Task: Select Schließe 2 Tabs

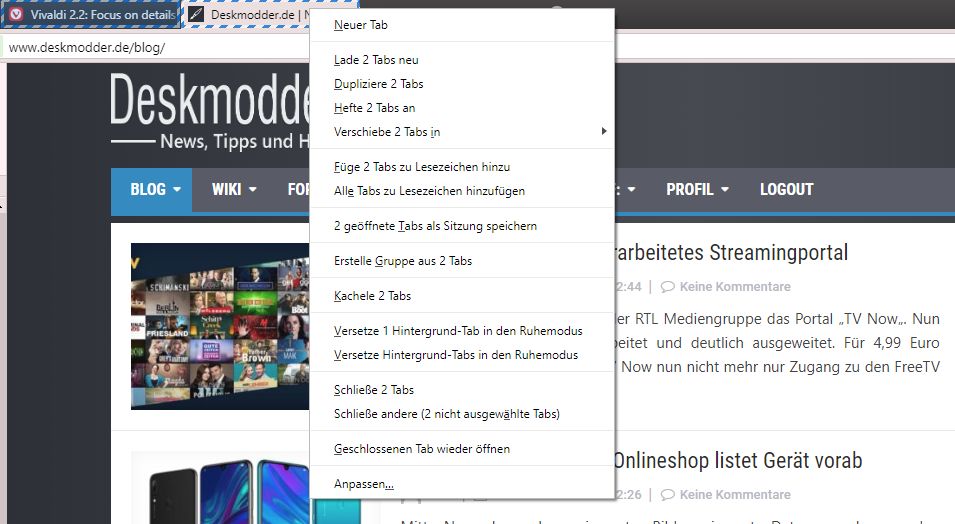Action: click(x=462, y=390)
